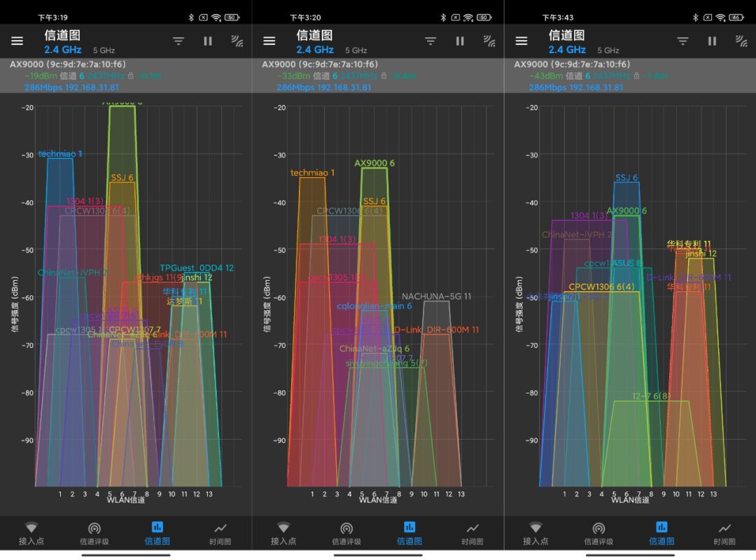The width and height of the screenshot is (756, 560).
Task: Tap the Wi-Fi scan icon in the right screen
Action: pos(741,41)
